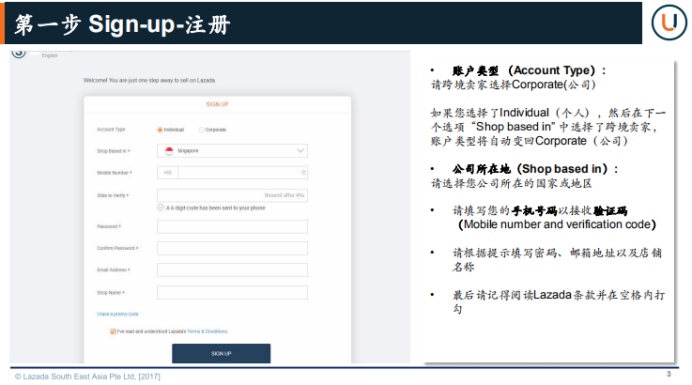Open the Terms & Conditions link
Viewport: 692px width, 385px height.
click(x=207, y=331)
